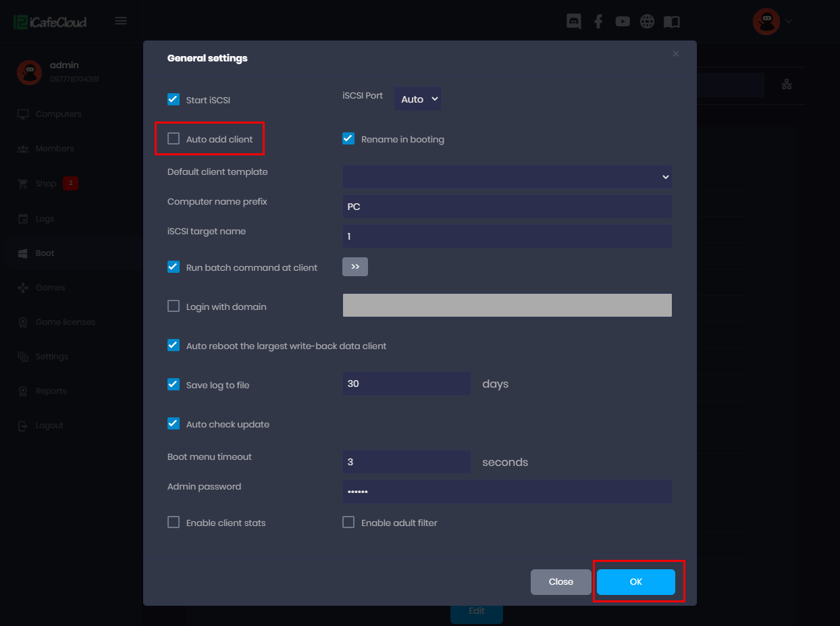Toggle the hamburger sidebar menu icon
This screenshot has height=626, width=840.
[121, 21]
